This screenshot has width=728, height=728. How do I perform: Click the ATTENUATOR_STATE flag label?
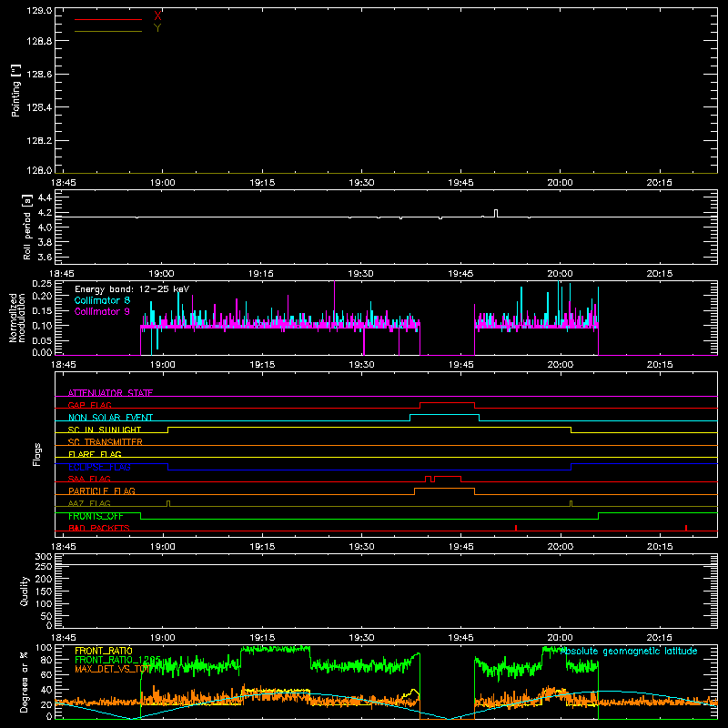(x=110, y=393)
